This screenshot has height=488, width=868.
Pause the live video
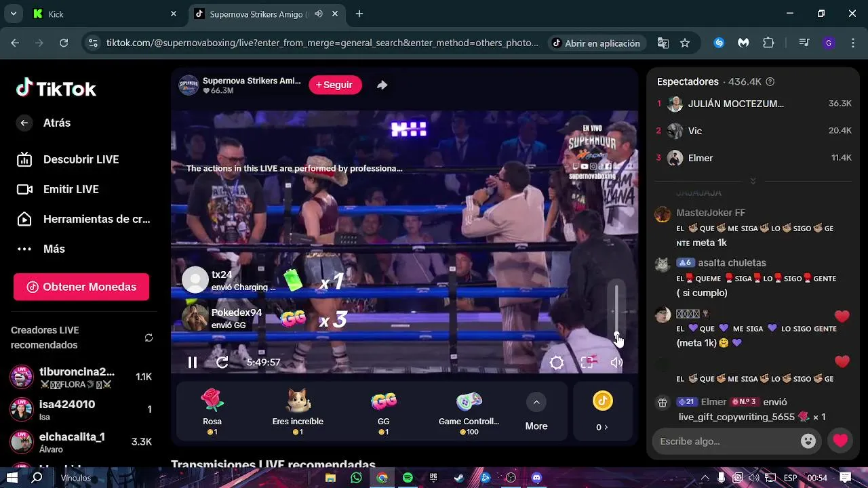[x=193, y=363]
